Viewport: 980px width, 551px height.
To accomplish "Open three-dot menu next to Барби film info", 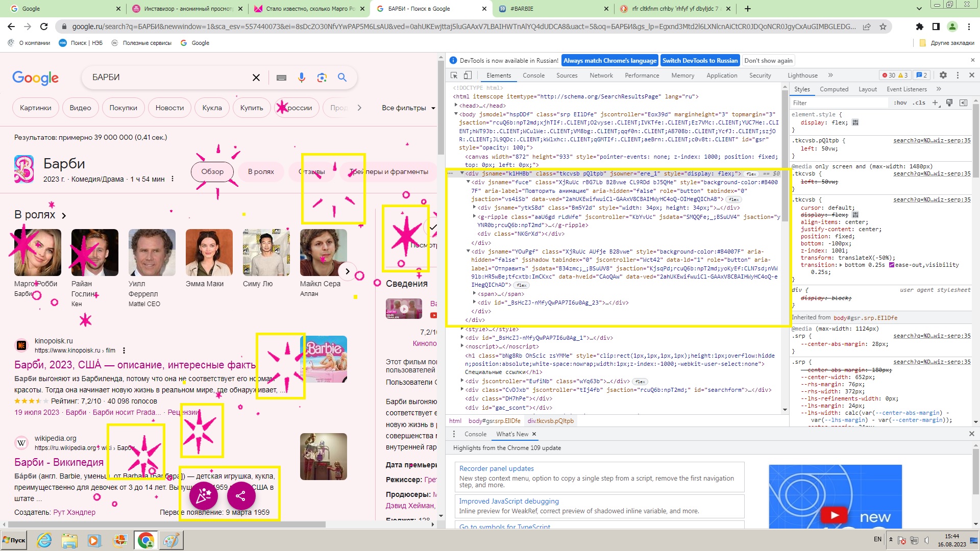I will click(x=173, y=179).
